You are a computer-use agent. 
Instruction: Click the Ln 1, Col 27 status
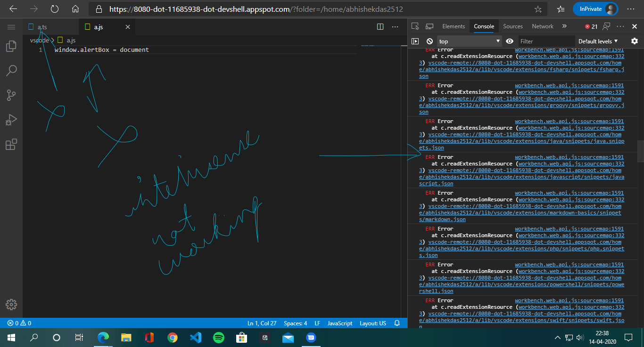coord(262,323)
